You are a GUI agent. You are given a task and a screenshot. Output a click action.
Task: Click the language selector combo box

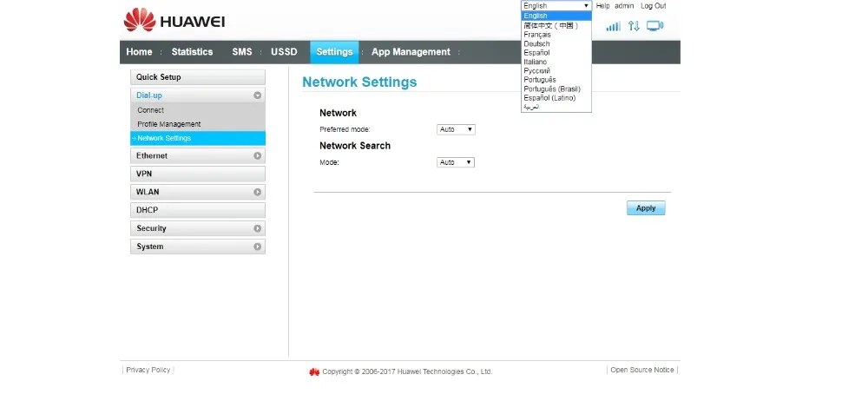coord(556,5)
